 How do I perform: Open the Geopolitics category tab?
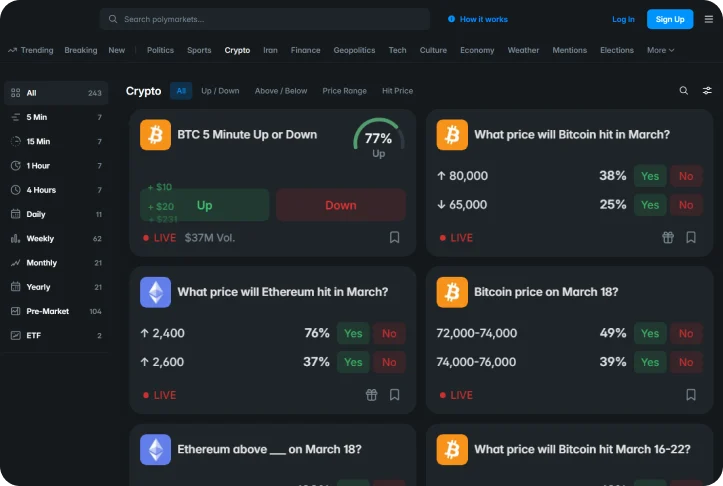pos(354,50)
